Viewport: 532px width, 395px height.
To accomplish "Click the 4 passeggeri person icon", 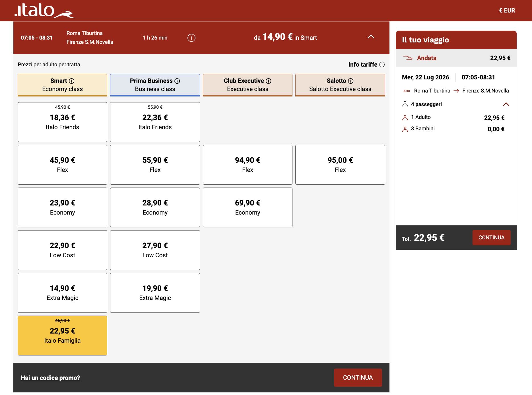I will 405,104.
